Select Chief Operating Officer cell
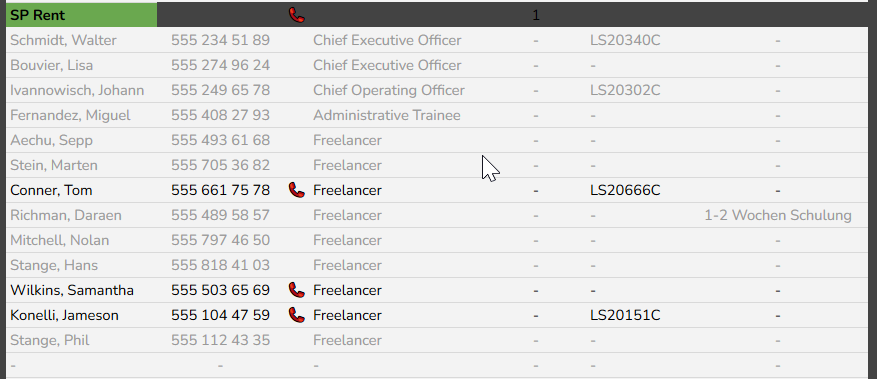Screen dimensions: 877x379 tap(389, 90)
